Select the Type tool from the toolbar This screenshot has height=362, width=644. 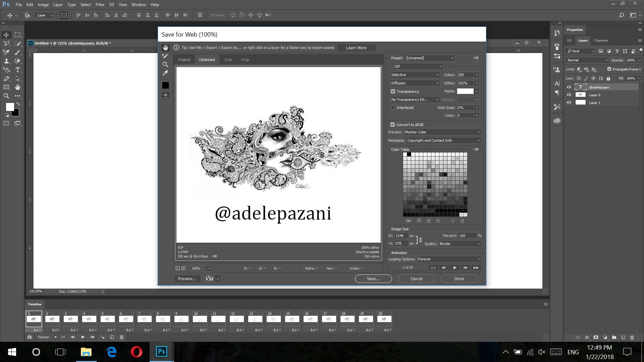[18, 70]
